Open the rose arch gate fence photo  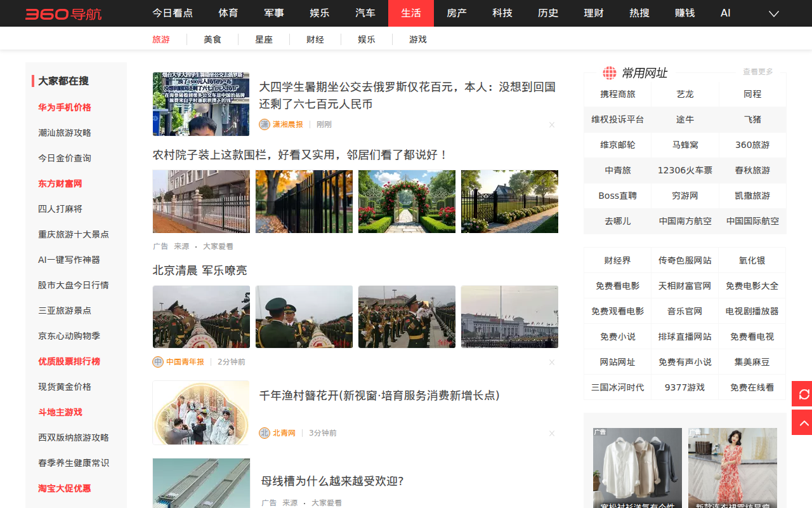click(x=407, y=201)
